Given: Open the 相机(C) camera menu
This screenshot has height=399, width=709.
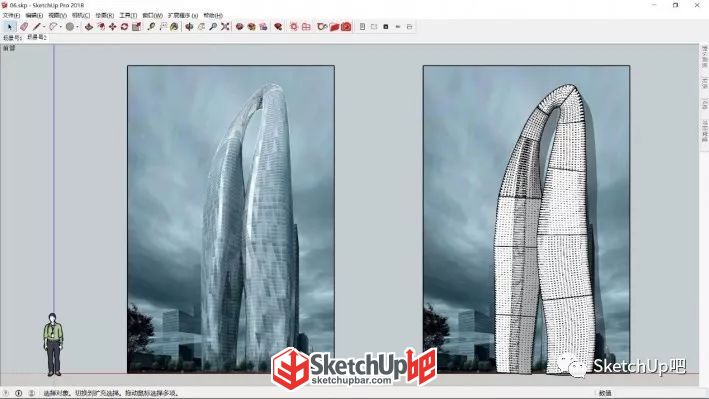Looking at the screenshot, I should pos(81,15).
